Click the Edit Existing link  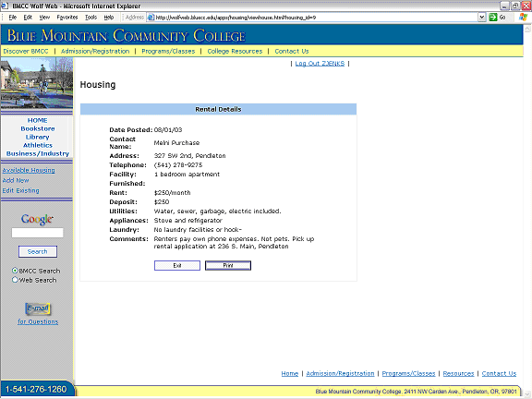pos(20,190)
